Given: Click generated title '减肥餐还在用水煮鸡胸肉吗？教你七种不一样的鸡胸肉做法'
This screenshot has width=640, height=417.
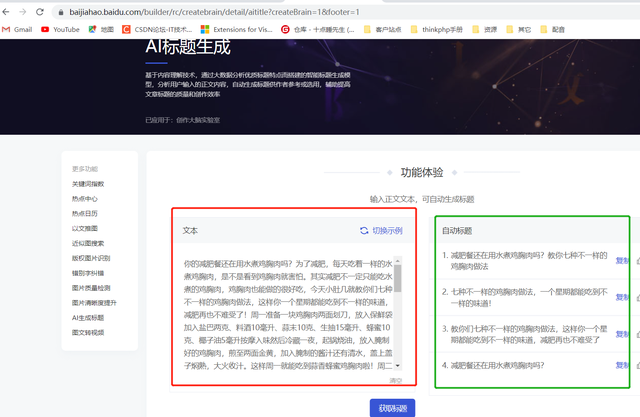Looking at the screenshot, I should [x=529, y=261].
